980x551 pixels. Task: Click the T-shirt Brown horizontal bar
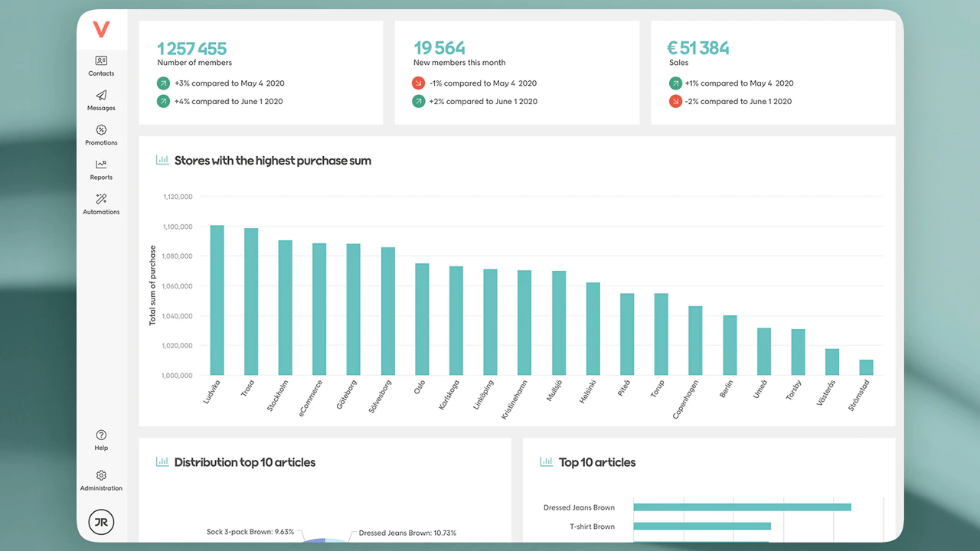coord(702,527)
